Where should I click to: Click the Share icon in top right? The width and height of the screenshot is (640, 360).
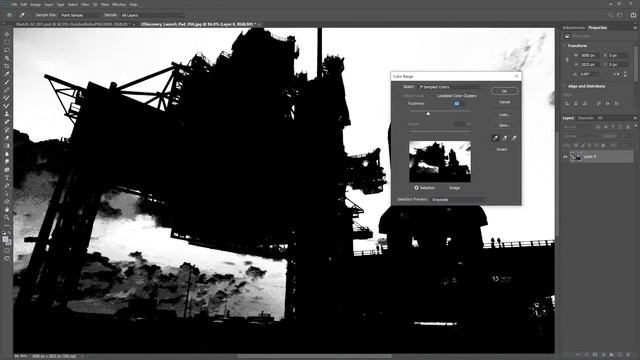(633, 15)
